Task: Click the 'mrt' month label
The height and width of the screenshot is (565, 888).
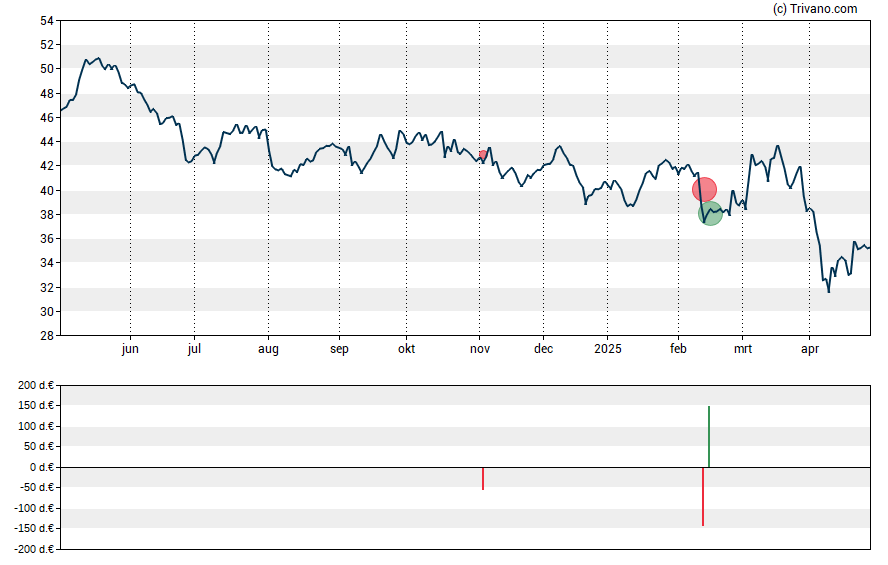Action: point(742,349)
